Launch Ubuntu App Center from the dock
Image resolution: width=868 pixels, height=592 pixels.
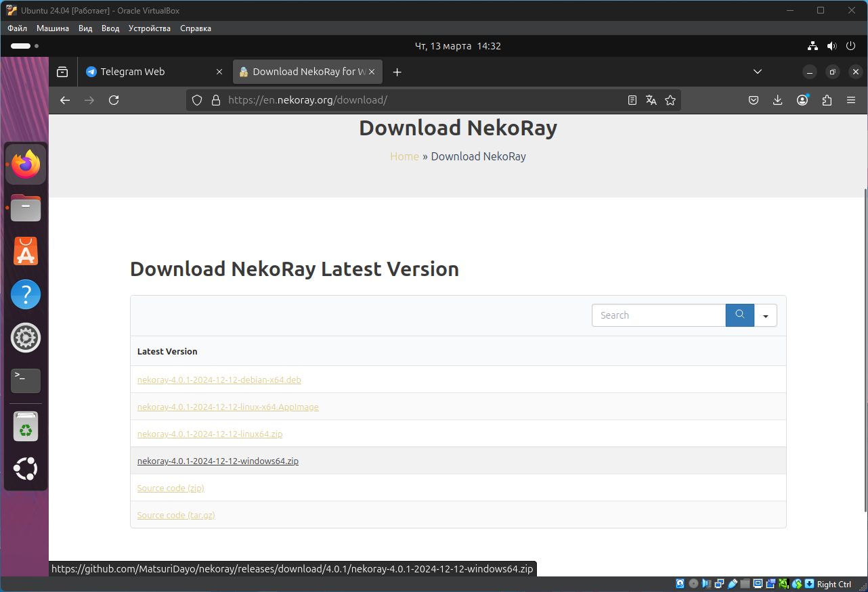tap(26, 251)
